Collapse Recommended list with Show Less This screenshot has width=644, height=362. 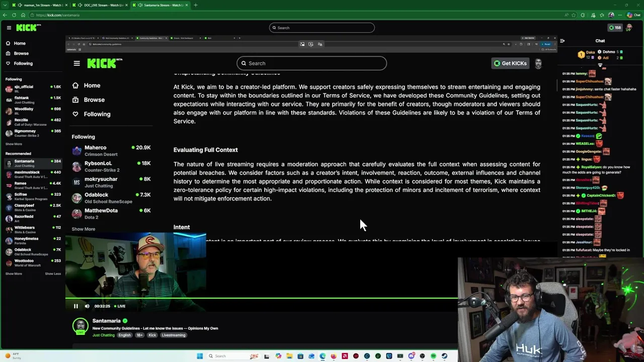pos(53,274)
